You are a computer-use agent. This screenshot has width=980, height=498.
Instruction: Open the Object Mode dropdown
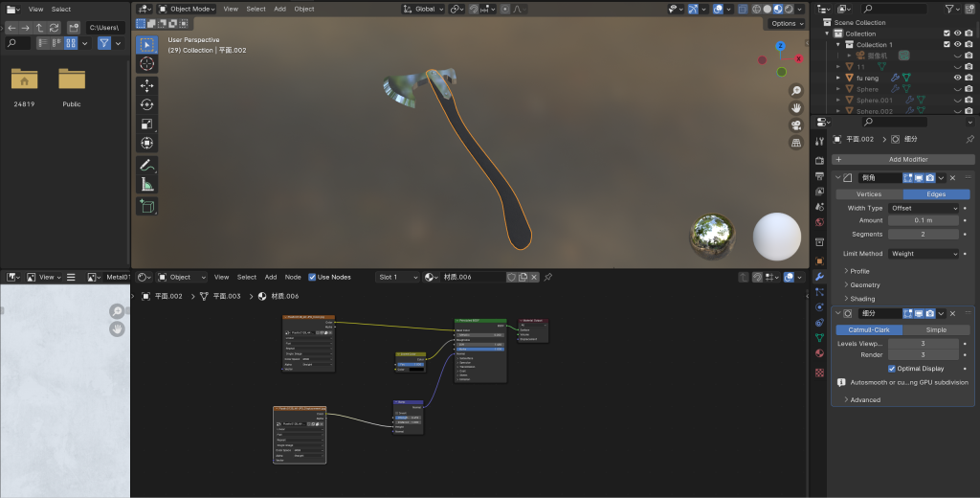pos(187,9)
